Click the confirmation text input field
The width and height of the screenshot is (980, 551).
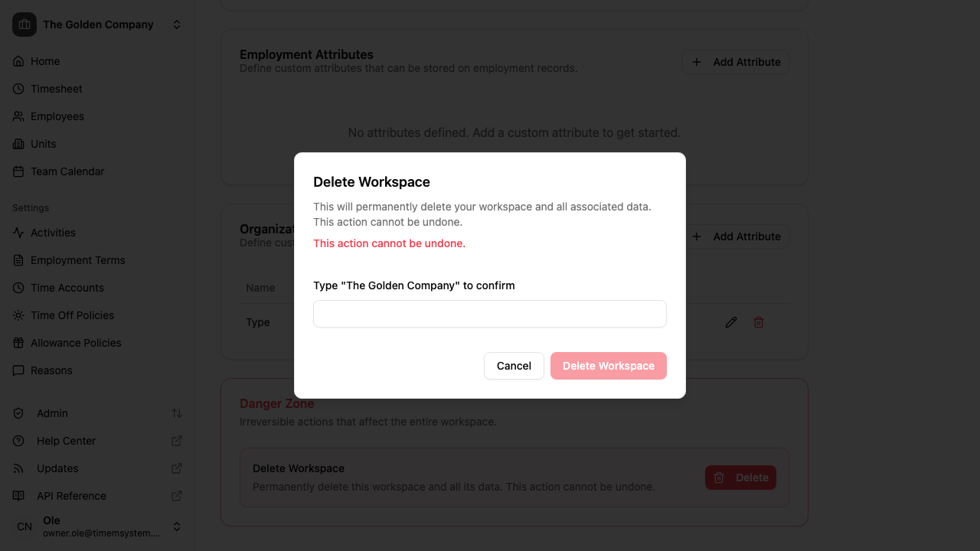coord(489,314)
